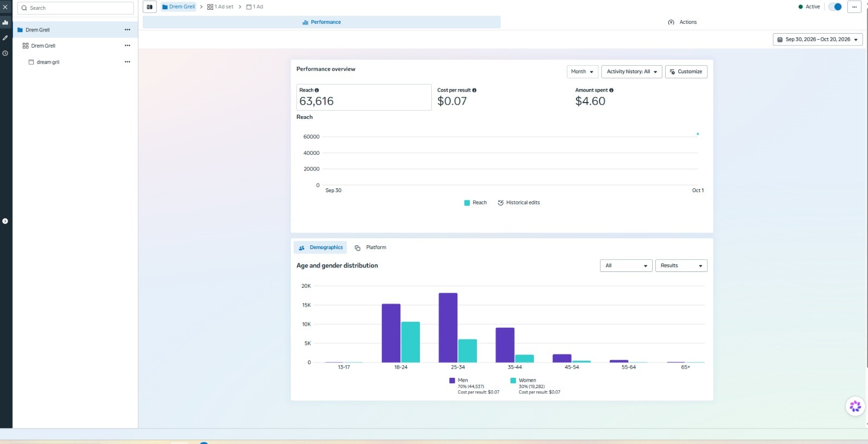
Task: Toggle Historical edits in the chart legend
Action: tap(519, 203)
